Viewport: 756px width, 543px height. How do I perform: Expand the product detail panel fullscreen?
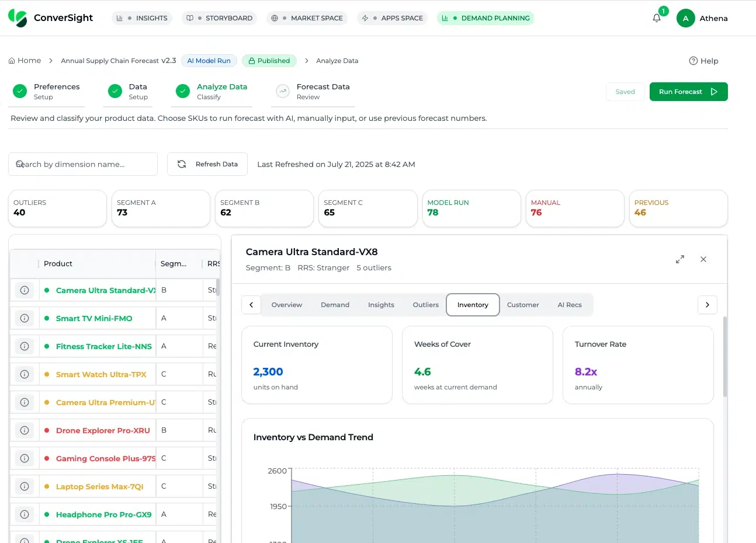pyautogui.click(x=680, y=259)
